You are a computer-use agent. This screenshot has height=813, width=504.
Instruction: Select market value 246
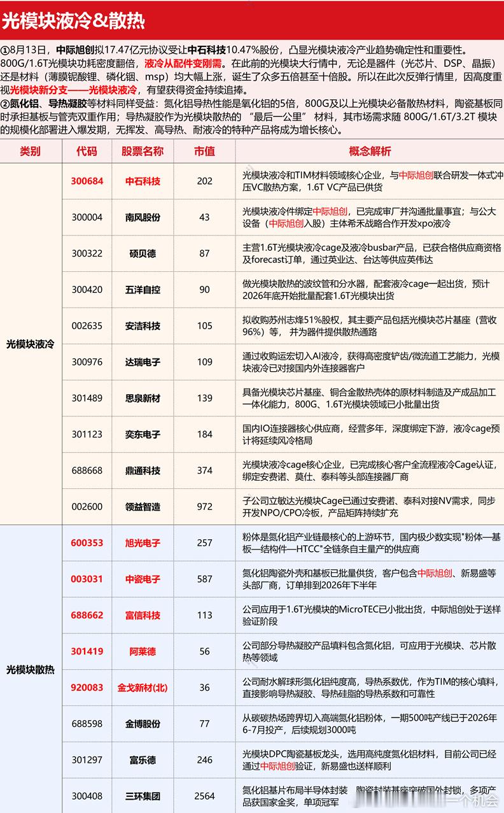pyautogui.click(x=204, y=760)
